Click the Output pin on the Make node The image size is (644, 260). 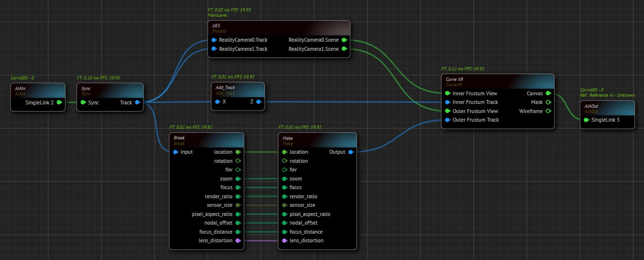tap(351, 152)
